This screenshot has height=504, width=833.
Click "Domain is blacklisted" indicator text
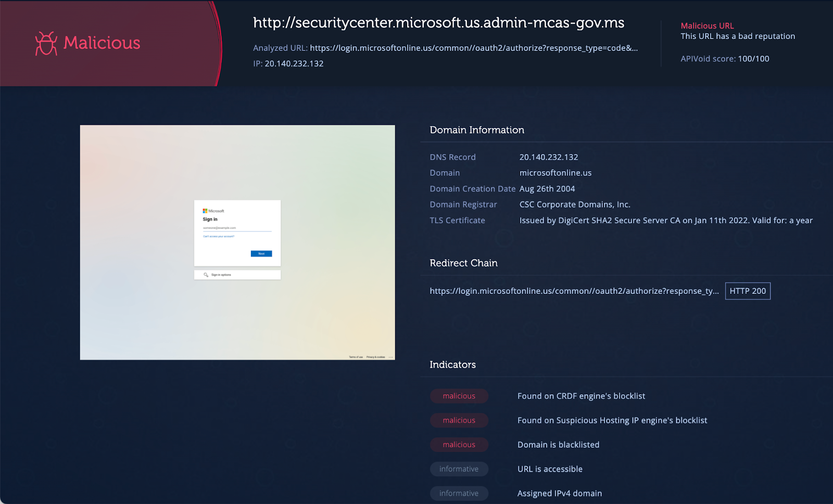(x=558, y=445)
